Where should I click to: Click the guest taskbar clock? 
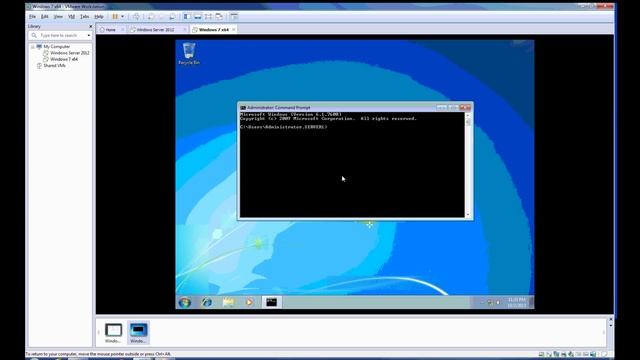[516, 302]
